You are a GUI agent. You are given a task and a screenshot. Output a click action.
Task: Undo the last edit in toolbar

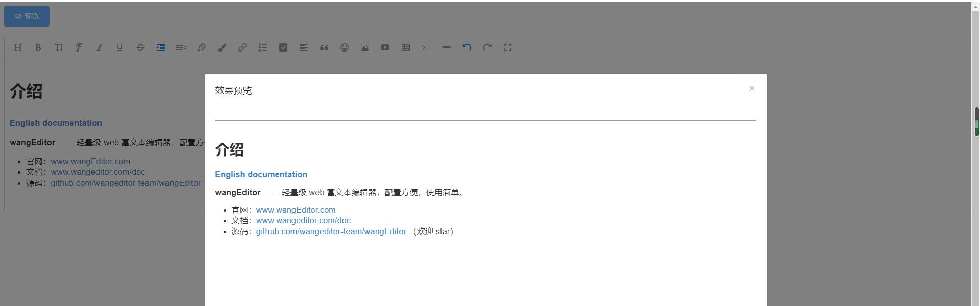click(x=467, y=47)
